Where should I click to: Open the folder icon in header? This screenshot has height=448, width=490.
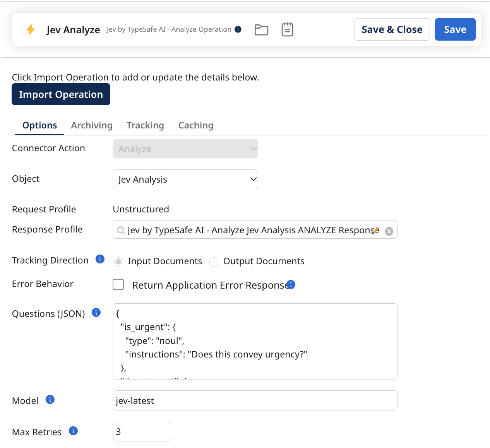[x=261, y=30]
